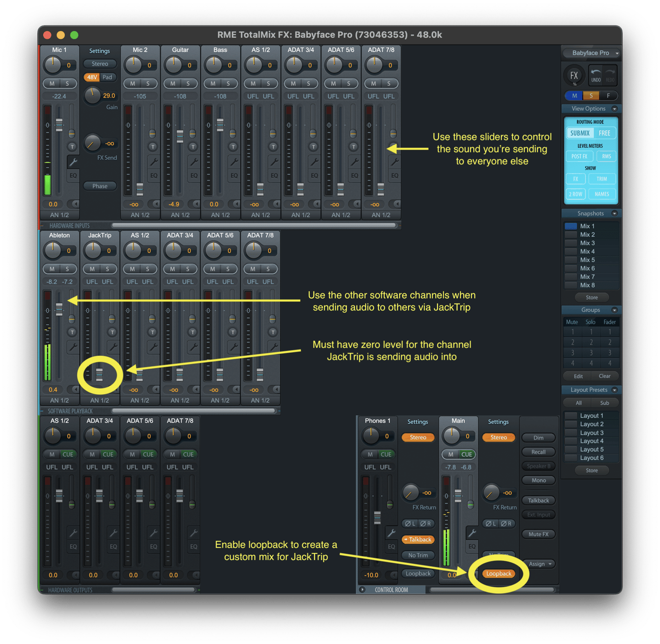
Task: Open the Mic 1 channel settings wrench icon
Action: pos(73,162)
